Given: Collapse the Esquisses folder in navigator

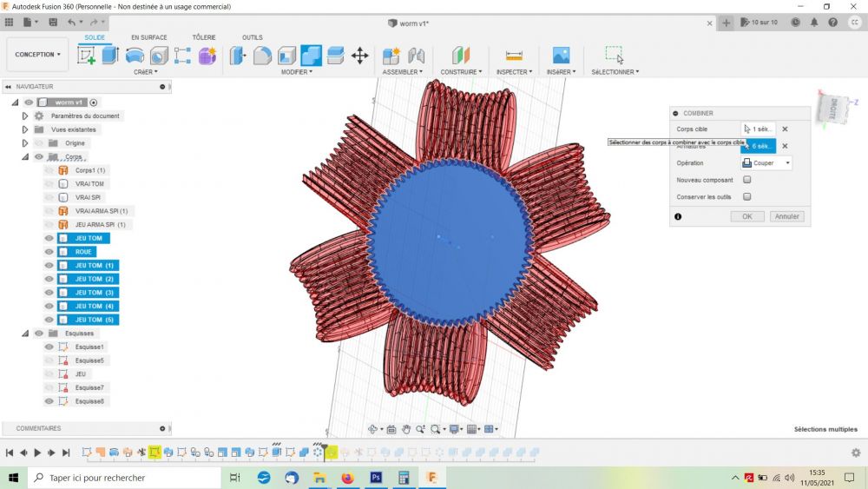Looking at the screenshot, I should 27,333.
